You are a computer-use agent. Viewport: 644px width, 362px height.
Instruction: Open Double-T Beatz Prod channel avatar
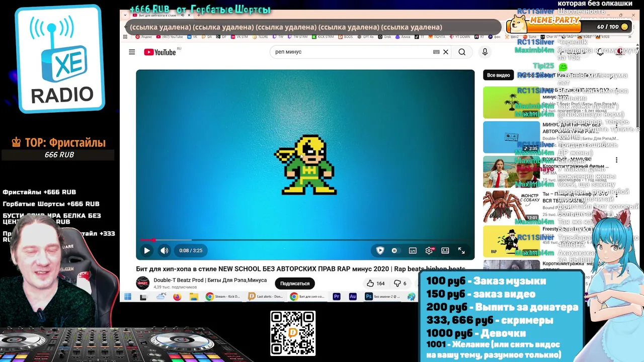[x=143, y=283]
